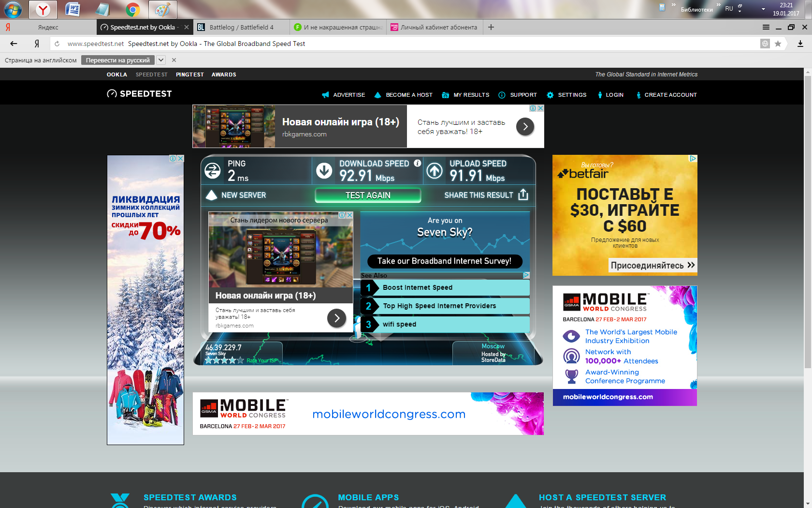The image size is (812, 508).
Task: Click arrow on top rbkgames banner
Action: tap(525, 127)
